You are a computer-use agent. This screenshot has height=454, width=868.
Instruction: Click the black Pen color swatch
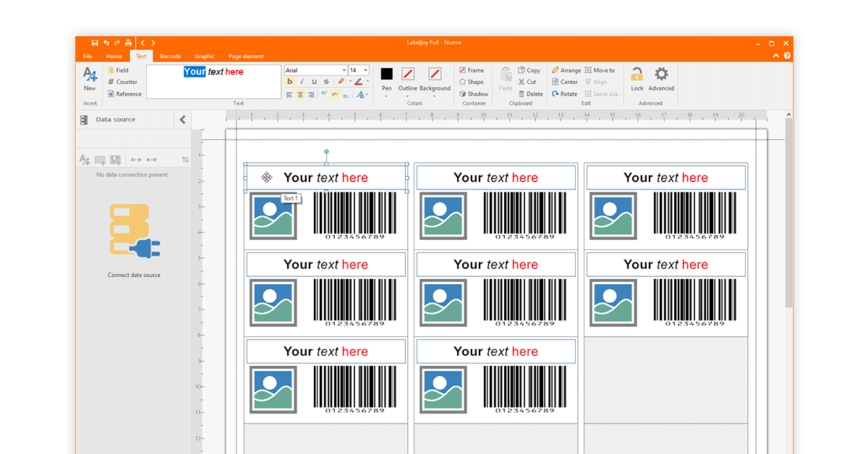[387, 74]
